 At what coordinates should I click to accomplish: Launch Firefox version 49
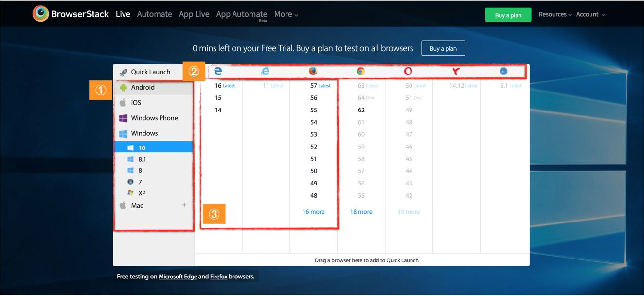click(x=314, y=184)
